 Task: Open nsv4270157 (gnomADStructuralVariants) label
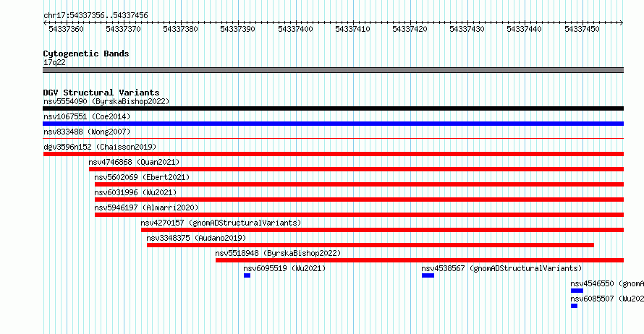[x=221, y=223]
